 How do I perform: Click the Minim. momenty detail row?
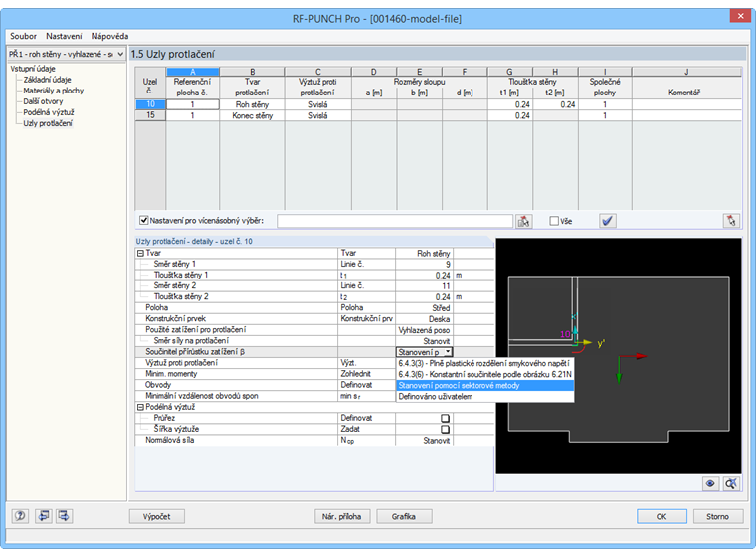(x=266, y=374)
